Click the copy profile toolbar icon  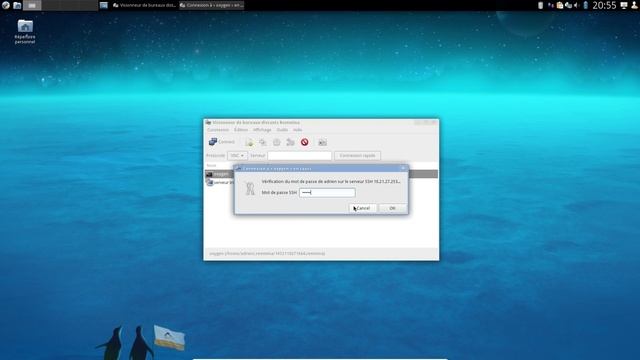click(263, 142)
